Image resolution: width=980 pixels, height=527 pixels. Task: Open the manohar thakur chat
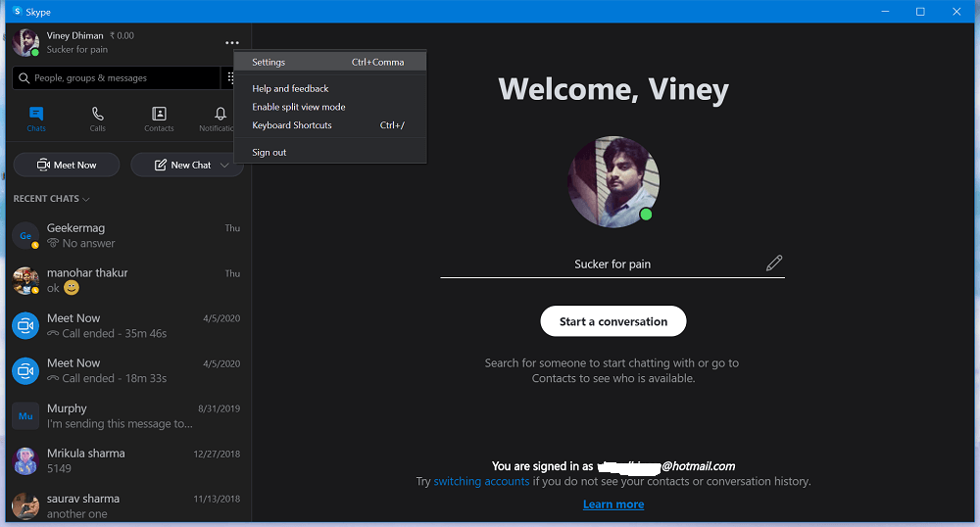127,280
